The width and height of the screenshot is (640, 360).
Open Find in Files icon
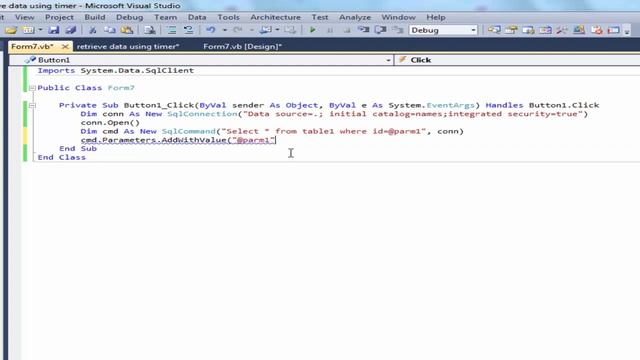pyautogui.click(x=150, y=30)
